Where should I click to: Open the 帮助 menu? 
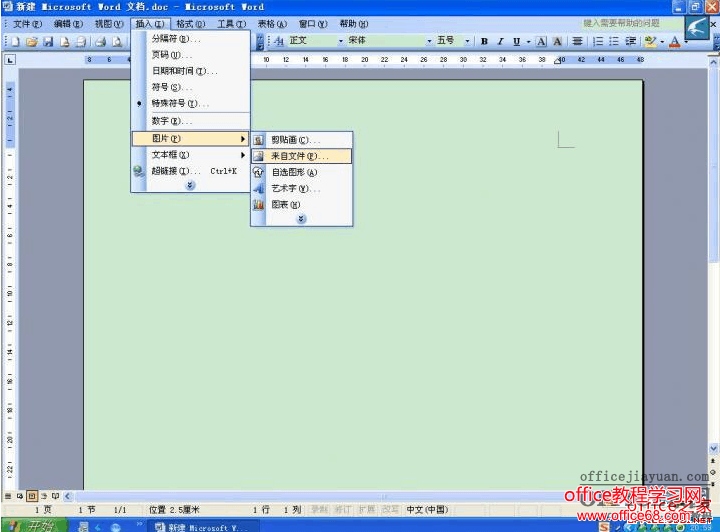pyautogui.click(x=354, y=24)
